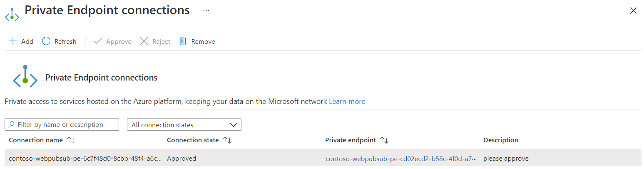The width and height of the screenshot is (644, 169).
Task: Click the Add plus icon
Action: pos(13,41)
